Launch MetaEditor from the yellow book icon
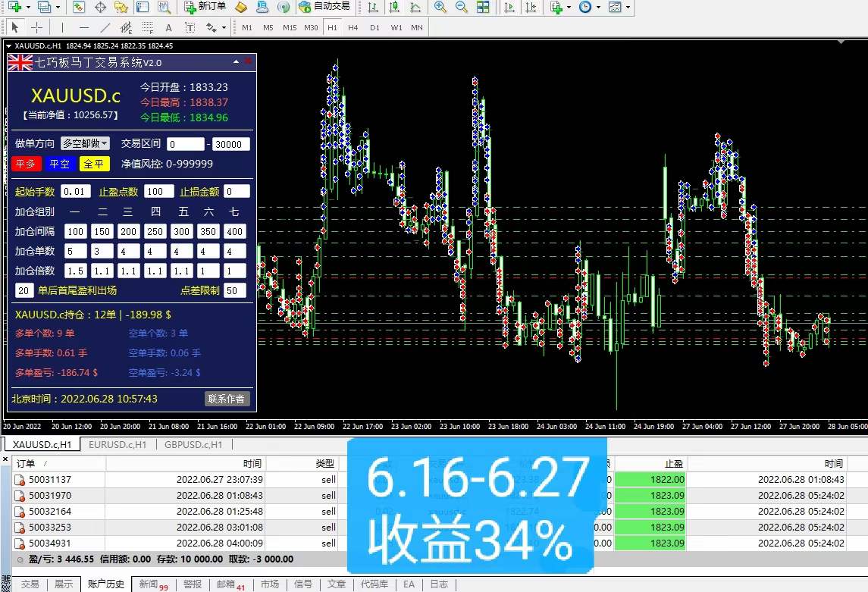868x592 pixels. click(x=241, y=7)
